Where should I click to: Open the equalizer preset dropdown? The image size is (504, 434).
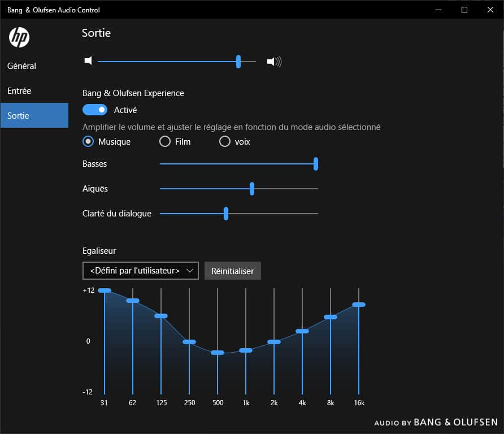point(141,271)
